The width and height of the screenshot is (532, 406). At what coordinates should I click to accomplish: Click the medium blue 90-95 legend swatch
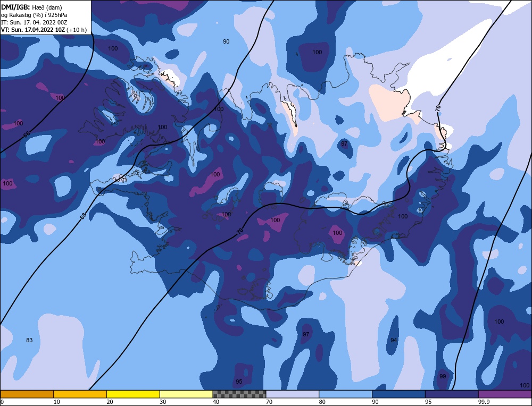click(398, 394)
